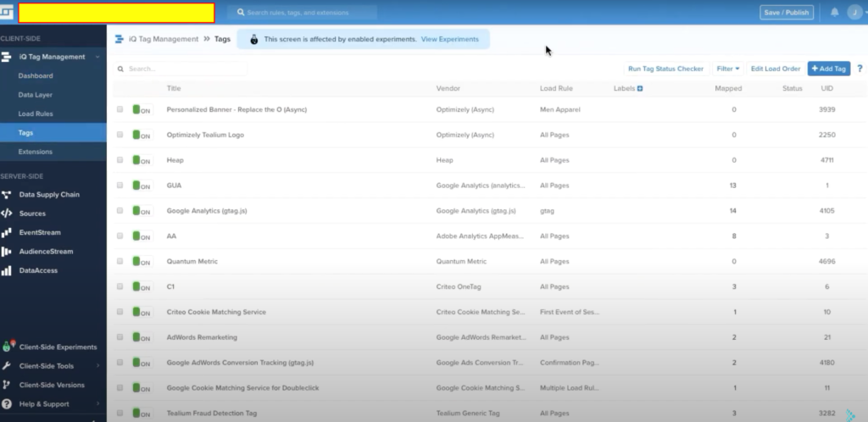
Task: Open the notifications bell
Action: 834,12
